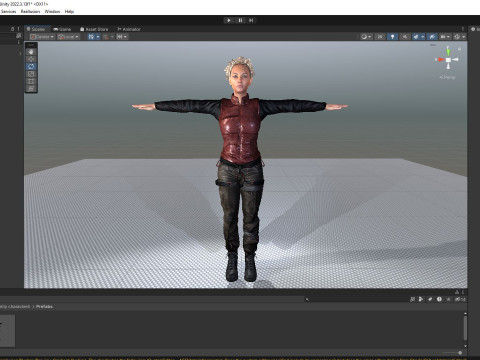480x360 pixels.
Task: Open the Scene tab
Action: (36, 29)
